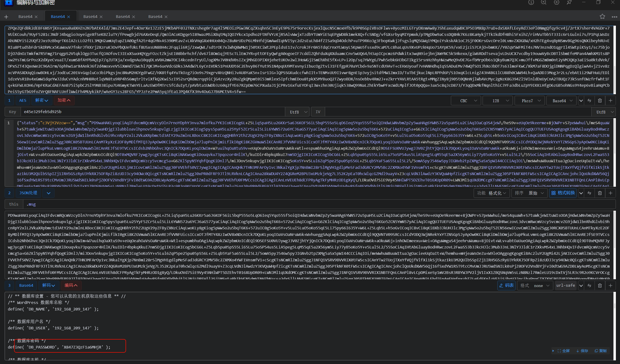This screenshot has width=620, height=364.
Task: Open the 128 key size dropdown
Action: 498,101
